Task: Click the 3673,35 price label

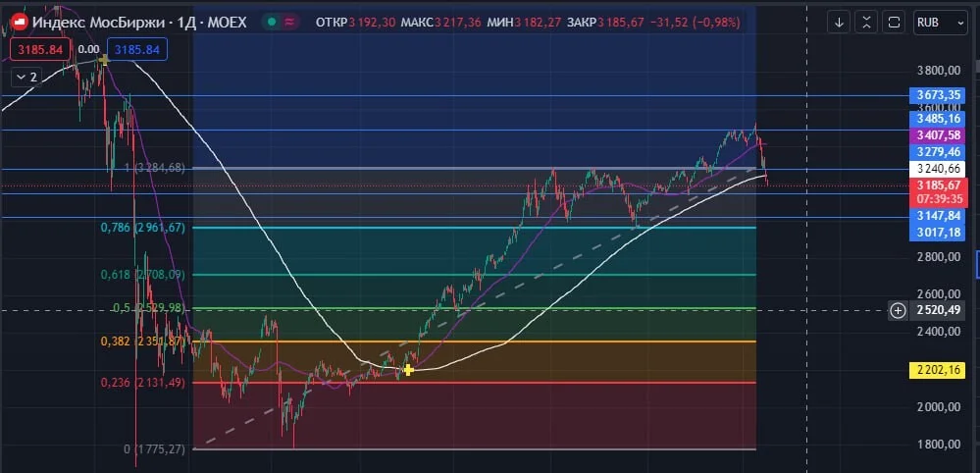Action: (x=938, y=95)
